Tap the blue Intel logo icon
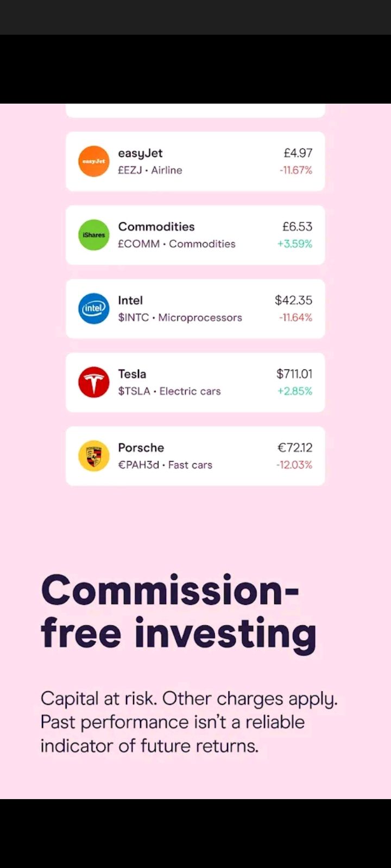Viewport: 391px width, 868px height. pyautogui.click(x=94, y=309)
